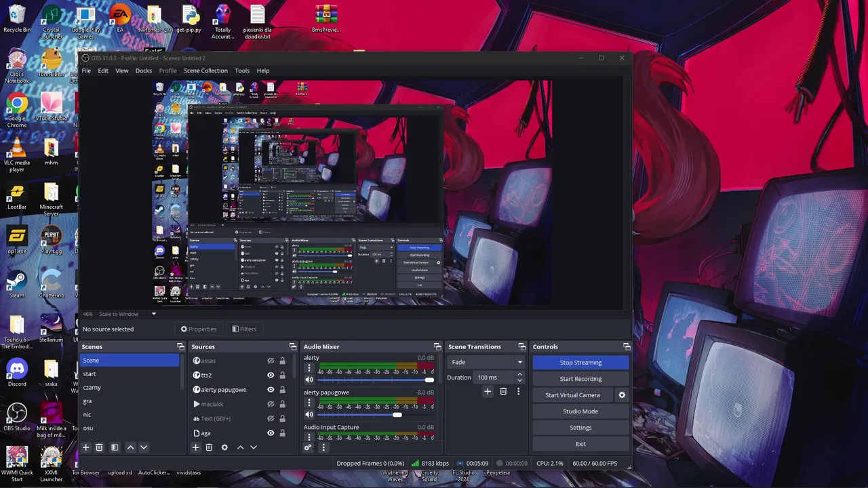
Task: Open the View menu
Action: [x=122, y=70]
